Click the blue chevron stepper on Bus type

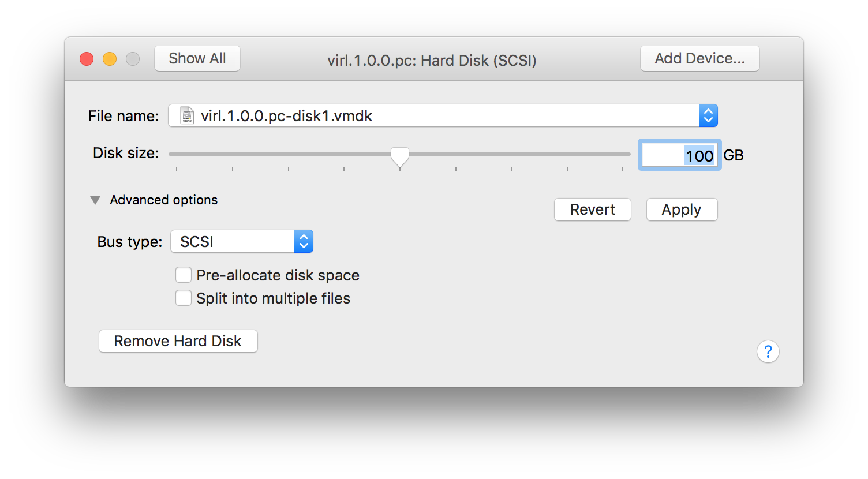pyautogui.click(x=304, y=241)
